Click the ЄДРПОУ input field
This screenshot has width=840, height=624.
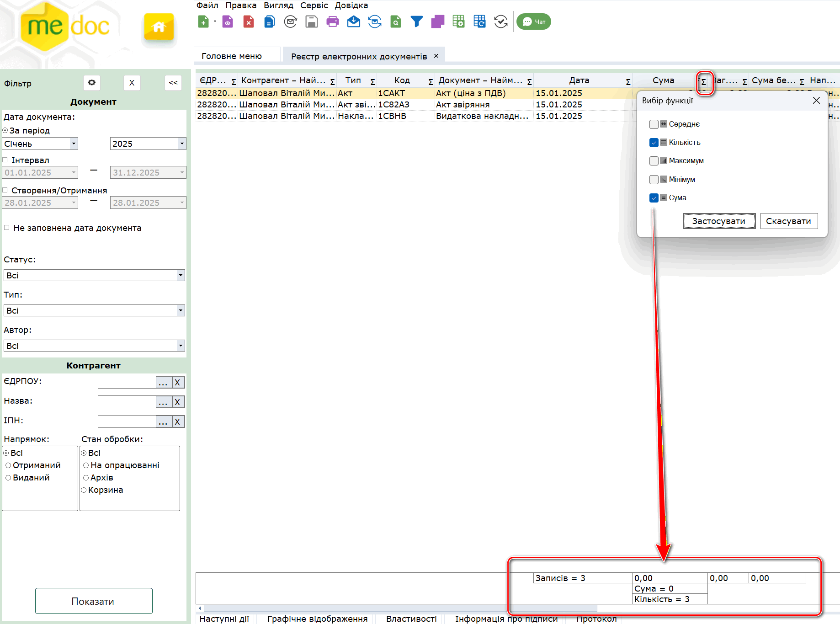pos(127,382)
